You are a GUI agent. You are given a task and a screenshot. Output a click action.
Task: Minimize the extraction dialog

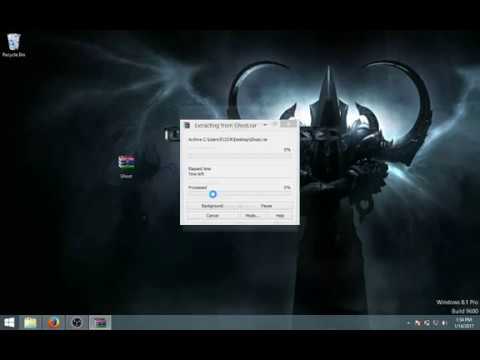(265, 125)
